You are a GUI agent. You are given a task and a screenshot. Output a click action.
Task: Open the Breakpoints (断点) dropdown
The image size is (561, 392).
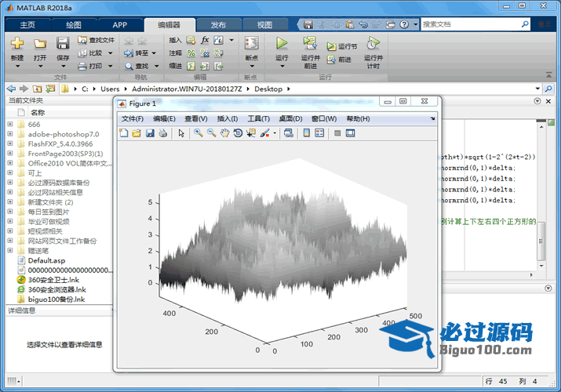click(252, 66)
